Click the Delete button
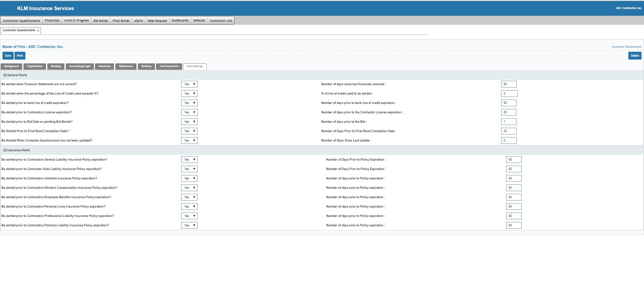The image size is (644, 282). point(634,56)
